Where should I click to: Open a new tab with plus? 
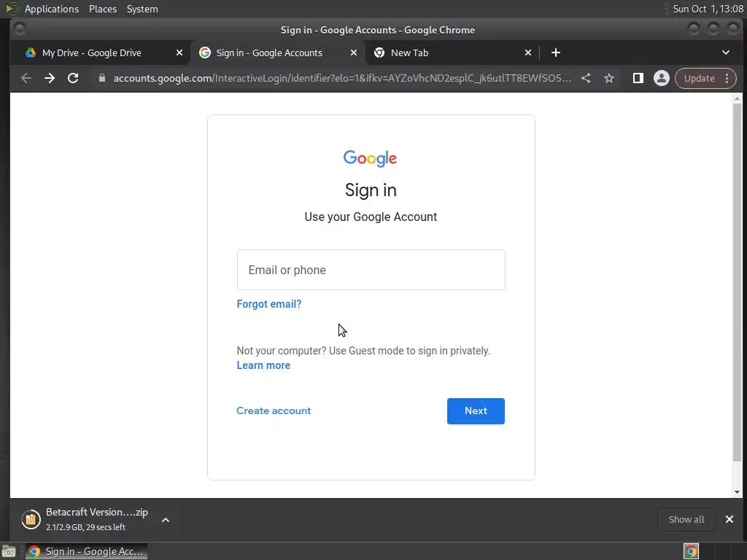(x=555, y=52)
